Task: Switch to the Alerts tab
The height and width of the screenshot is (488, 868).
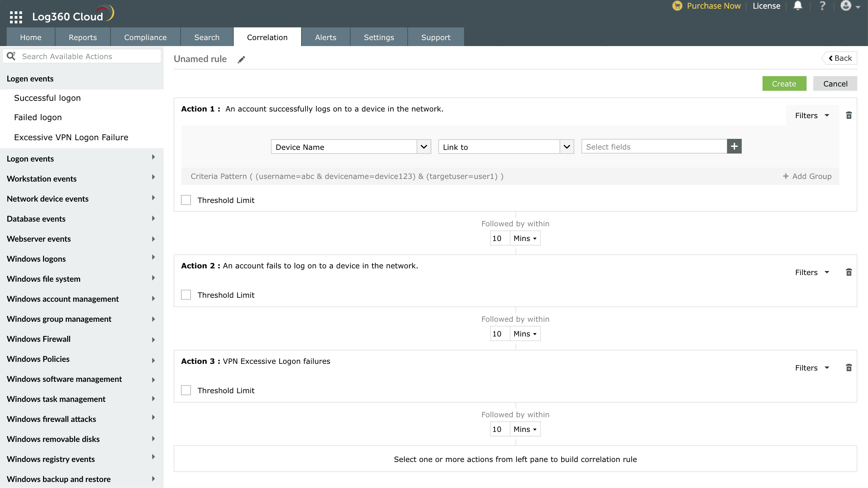Action: [x=325, y=37]
